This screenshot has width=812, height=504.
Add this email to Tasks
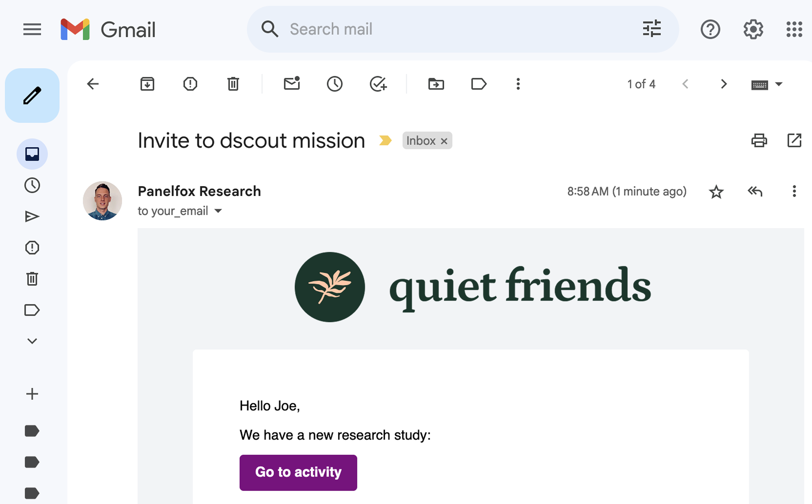tap(378, 84)
